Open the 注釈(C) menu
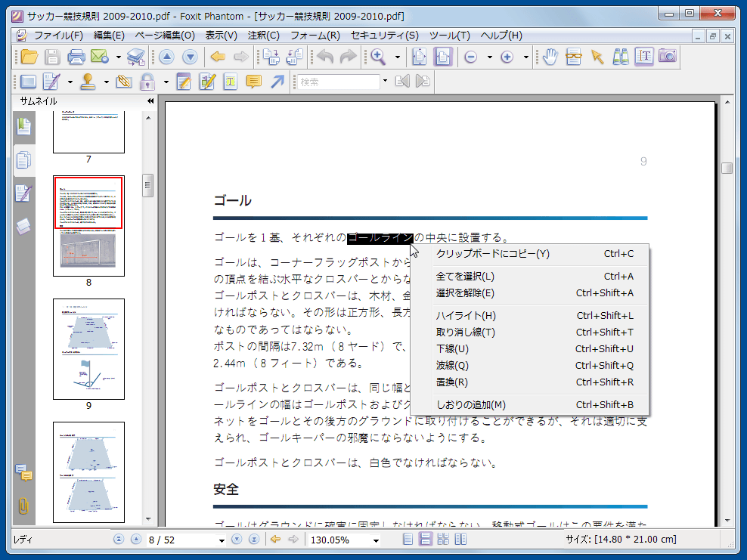The width and height of the screenshot is (747, 560). point(263,36)
